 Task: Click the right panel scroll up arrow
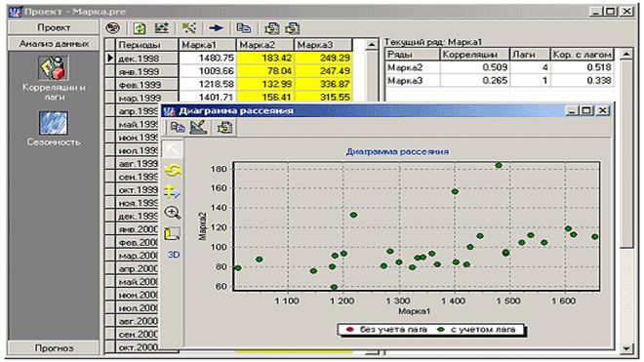point(626,54)
